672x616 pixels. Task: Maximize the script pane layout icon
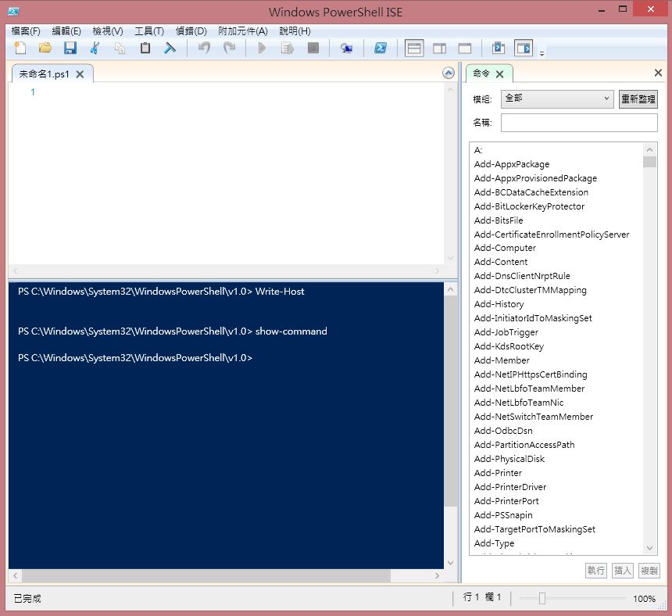(465, 48)
